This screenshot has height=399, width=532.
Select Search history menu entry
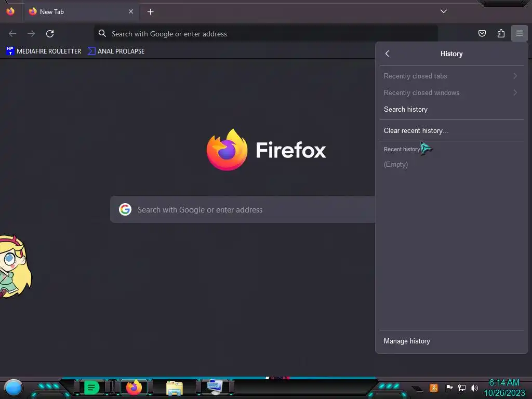point(451,109)
